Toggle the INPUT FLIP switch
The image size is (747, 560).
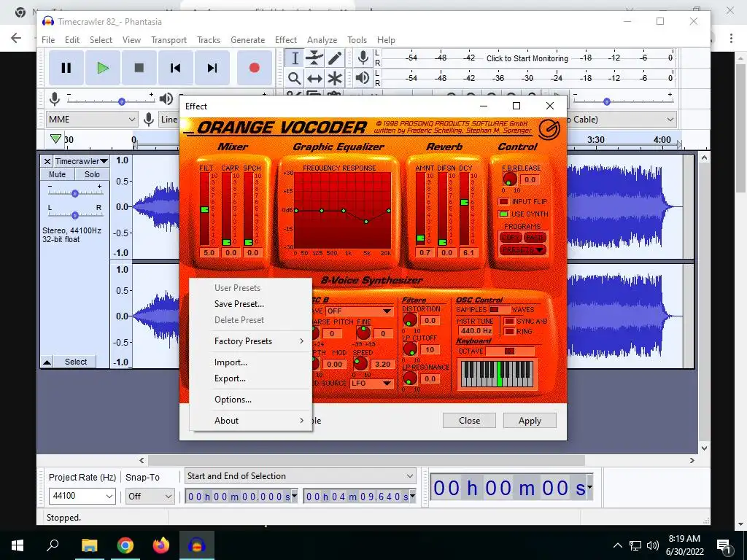tap(503, 201)
